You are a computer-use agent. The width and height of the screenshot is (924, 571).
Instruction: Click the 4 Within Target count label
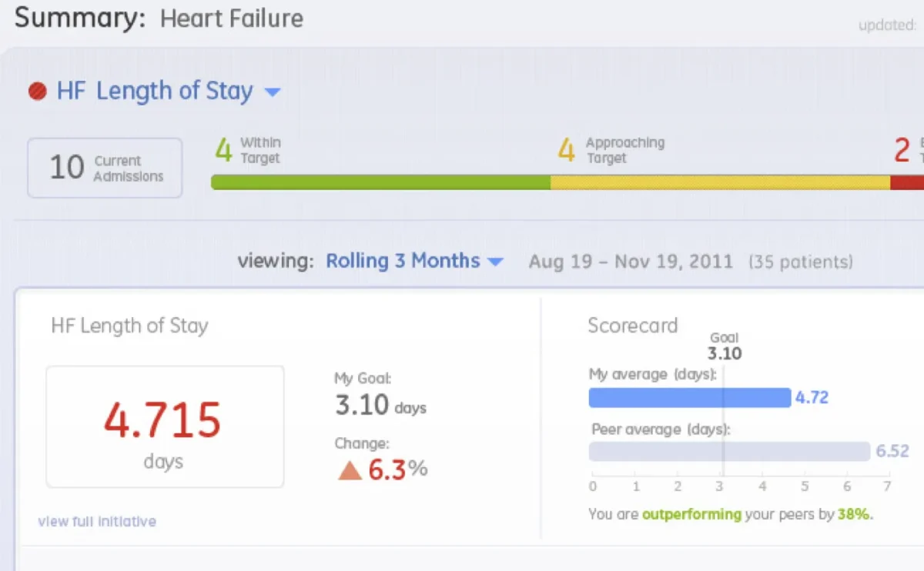pyautogui.click(x=248, y=150)
